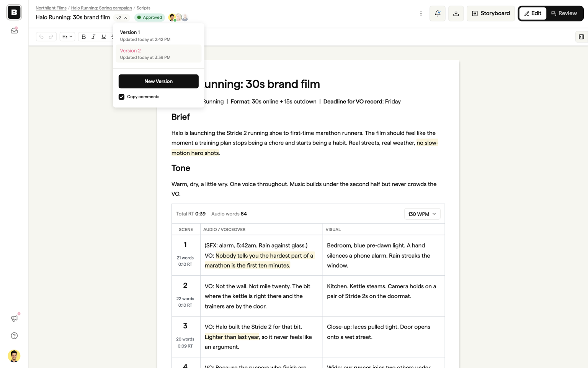The width and height of the screenshot is (588, 368).
Task: Collapse the v2 version dropdown
Action: tap(121, 18)
